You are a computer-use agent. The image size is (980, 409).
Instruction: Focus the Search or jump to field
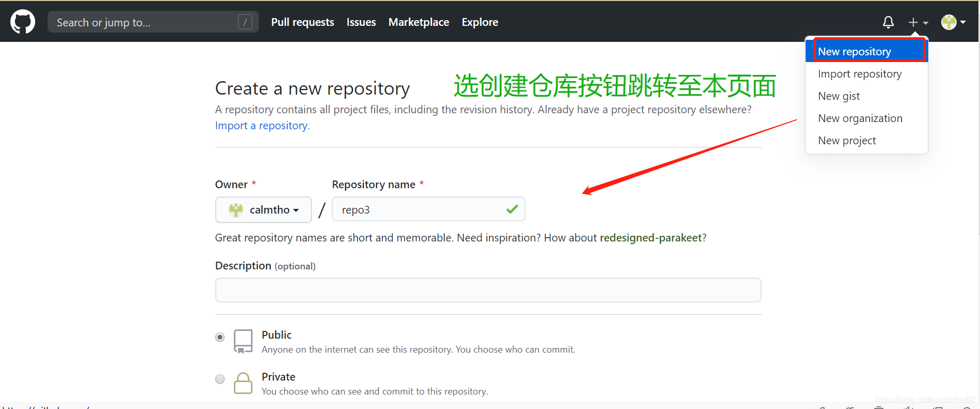tap(153, 22)
